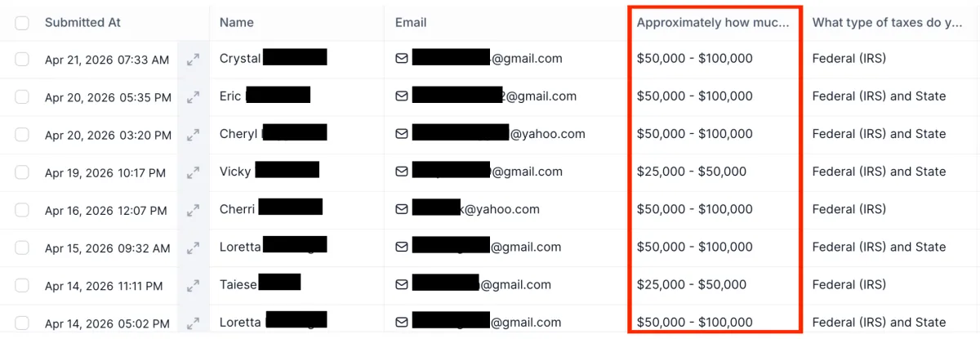Viewport: 980px width, 339px height.
Task: Expand Cheryl's submission details
Action: tap(194, 135)
